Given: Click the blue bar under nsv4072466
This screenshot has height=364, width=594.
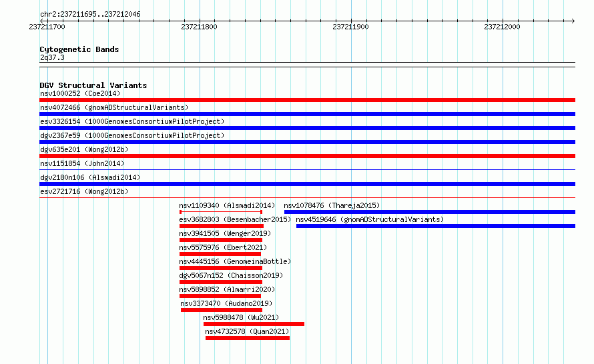Looking at the screenshot, I should (307, 114).
